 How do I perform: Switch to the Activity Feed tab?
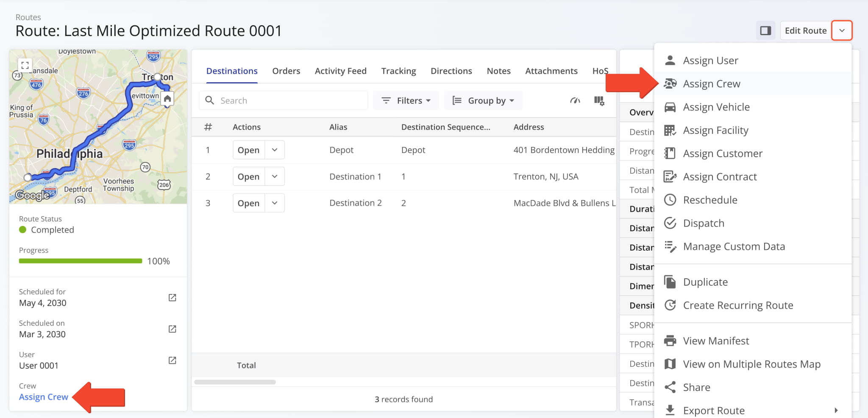point(340,71)
